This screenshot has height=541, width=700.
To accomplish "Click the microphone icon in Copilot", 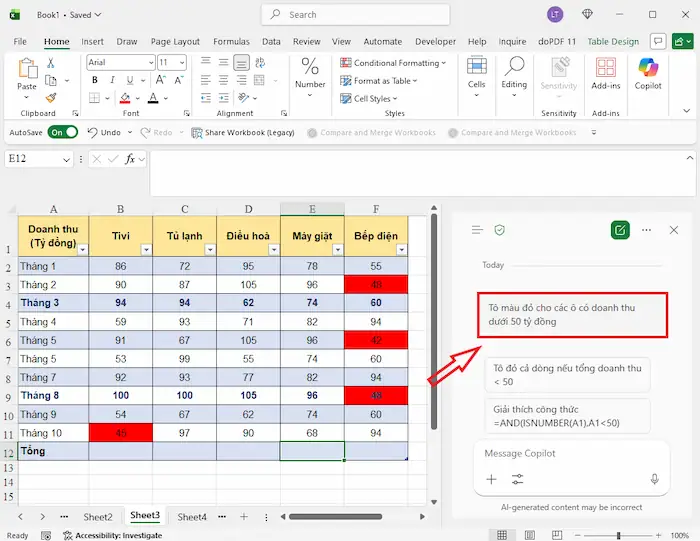I will 654,479.
